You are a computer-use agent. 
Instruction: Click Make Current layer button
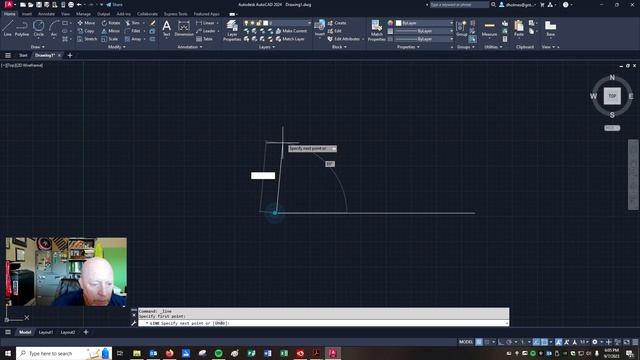coord(291,31)
